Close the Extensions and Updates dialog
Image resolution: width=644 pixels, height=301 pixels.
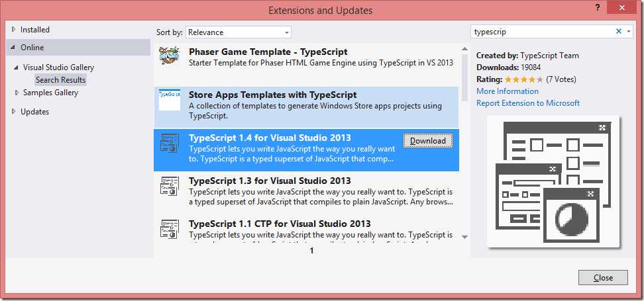[603, 278]
